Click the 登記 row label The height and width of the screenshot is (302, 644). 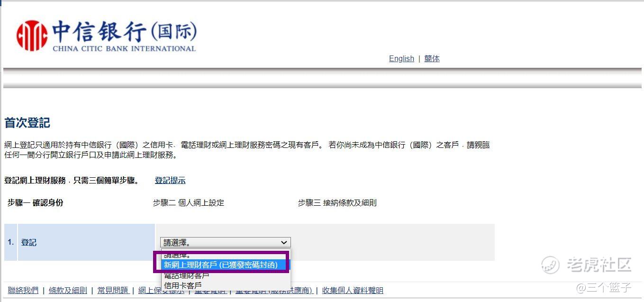28,242
